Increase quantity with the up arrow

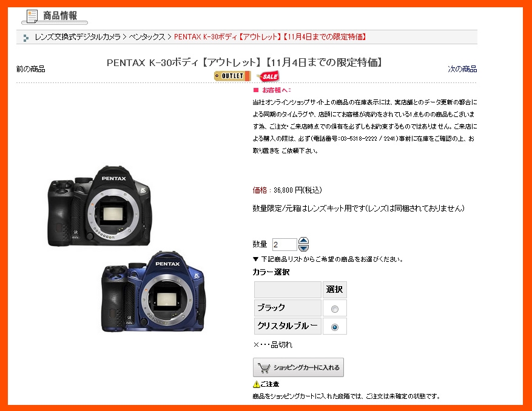[x=303, y=241]
